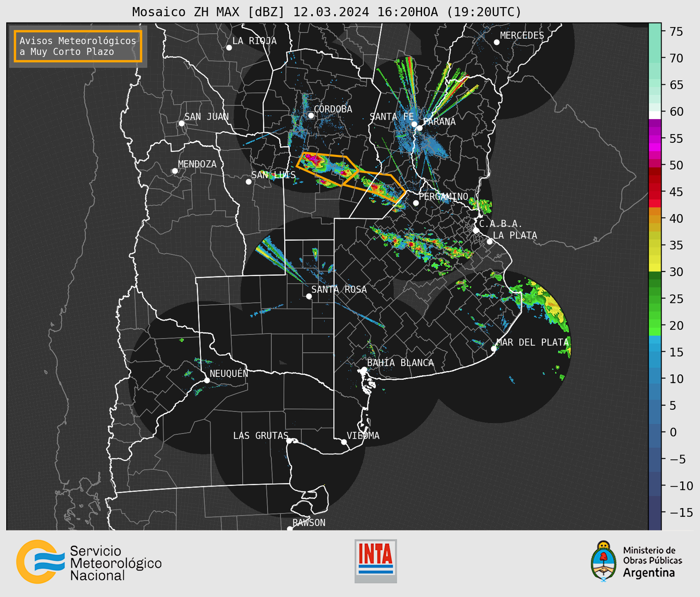Click the '−15' tick label on color scale
Viewport: 700px width, 597px height.
click(680, 512)
